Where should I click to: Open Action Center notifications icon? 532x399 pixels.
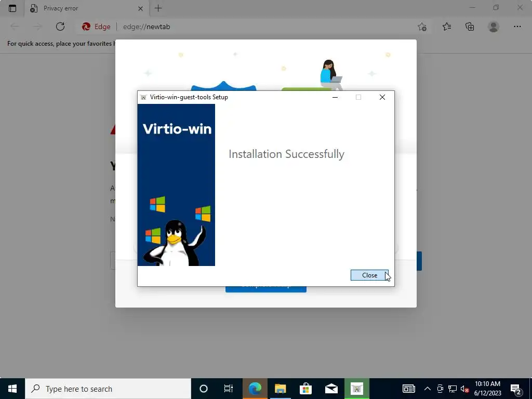[x=516, y=389]
